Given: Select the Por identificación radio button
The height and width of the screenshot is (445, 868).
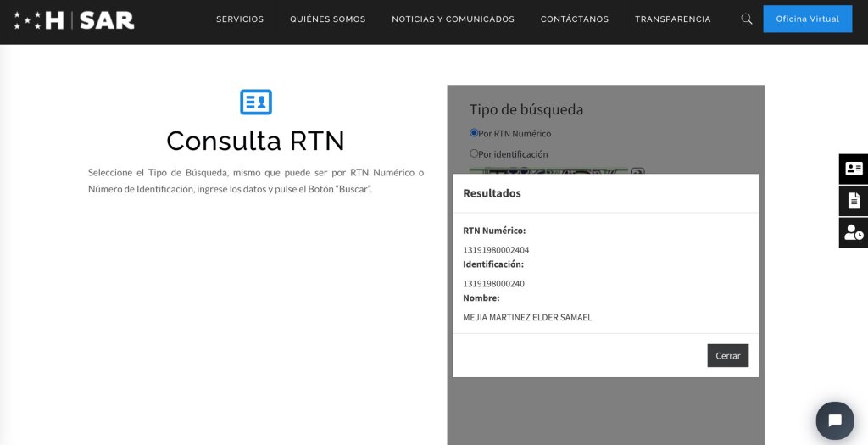Looking at the screenshot, I should click(474, 153).
